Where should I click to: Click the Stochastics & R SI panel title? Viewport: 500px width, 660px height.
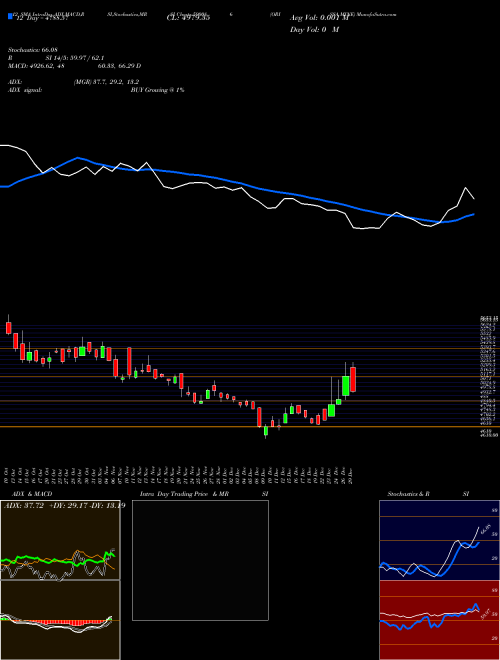pos(428,494)
